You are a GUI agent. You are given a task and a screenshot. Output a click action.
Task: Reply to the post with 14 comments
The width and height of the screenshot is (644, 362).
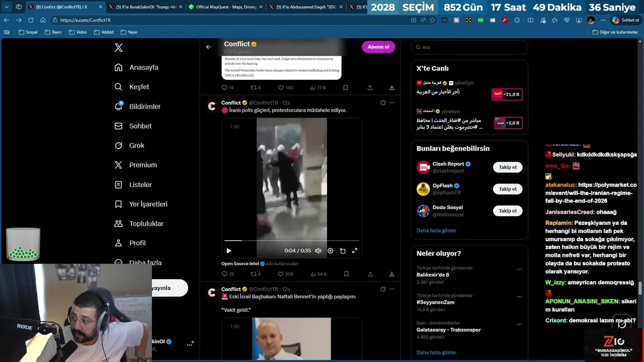pos(227,87)
